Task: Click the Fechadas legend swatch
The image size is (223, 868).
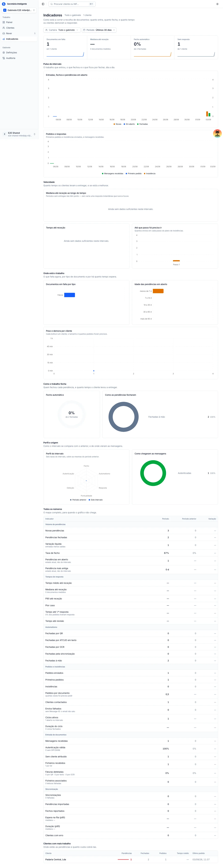Action: pos(138,124)
